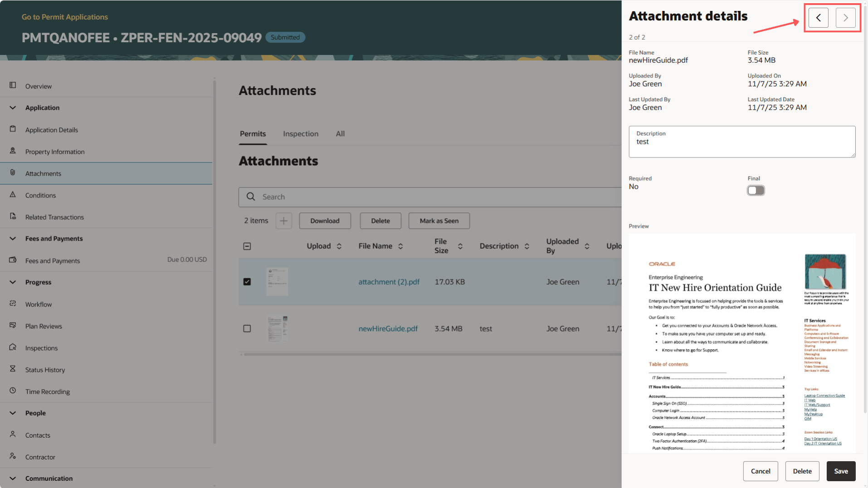This screenshot has height=488, width=868.
Task: Save the attachment details
Action: [x=841, y=471]
